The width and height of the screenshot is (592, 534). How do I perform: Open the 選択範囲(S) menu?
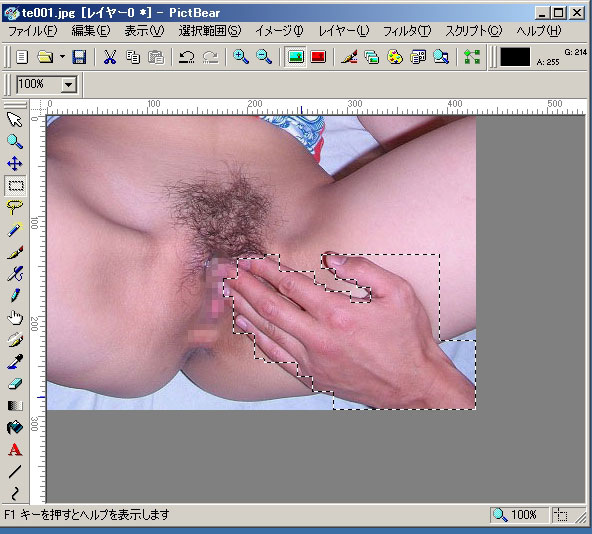pyautogui.click(x=210, y=31)
